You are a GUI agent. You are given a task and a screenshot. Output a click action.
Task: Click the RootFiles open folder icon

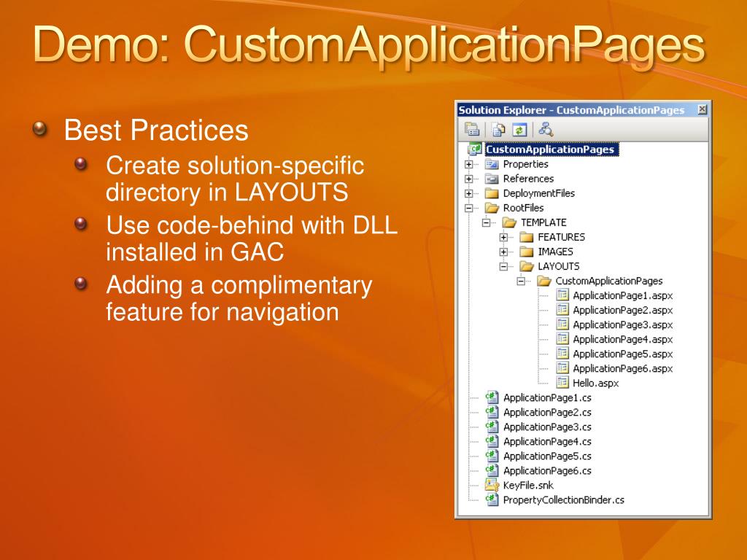click(492, 208)
